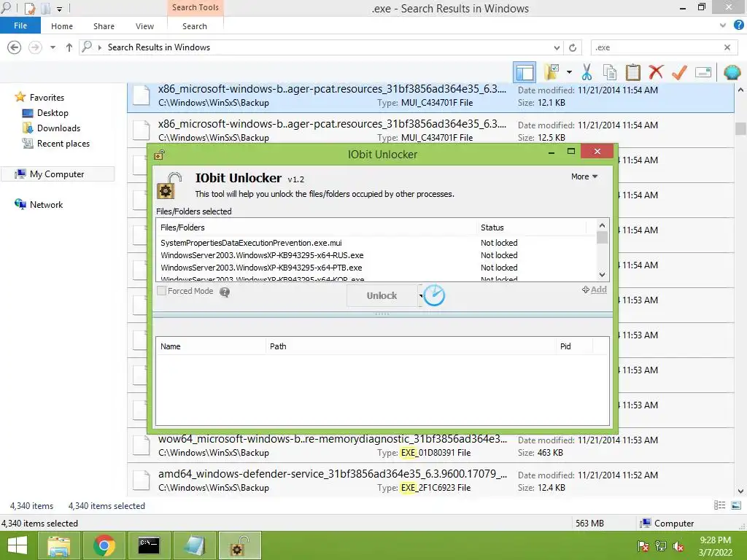747x560 pixels.
Task: Click the Forced Mode help question icon
Action: pyautogui.click(x=225, y=292)
